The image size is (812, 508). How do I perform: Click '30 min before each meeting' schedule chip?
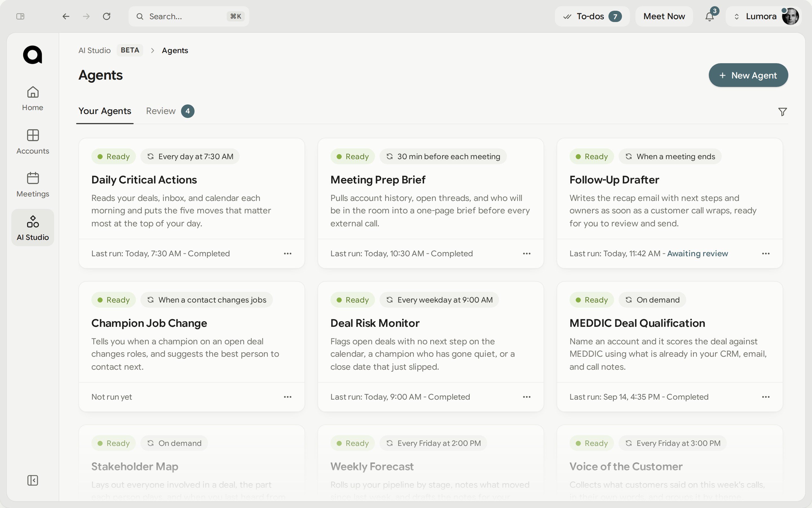[x=443, y=157]
